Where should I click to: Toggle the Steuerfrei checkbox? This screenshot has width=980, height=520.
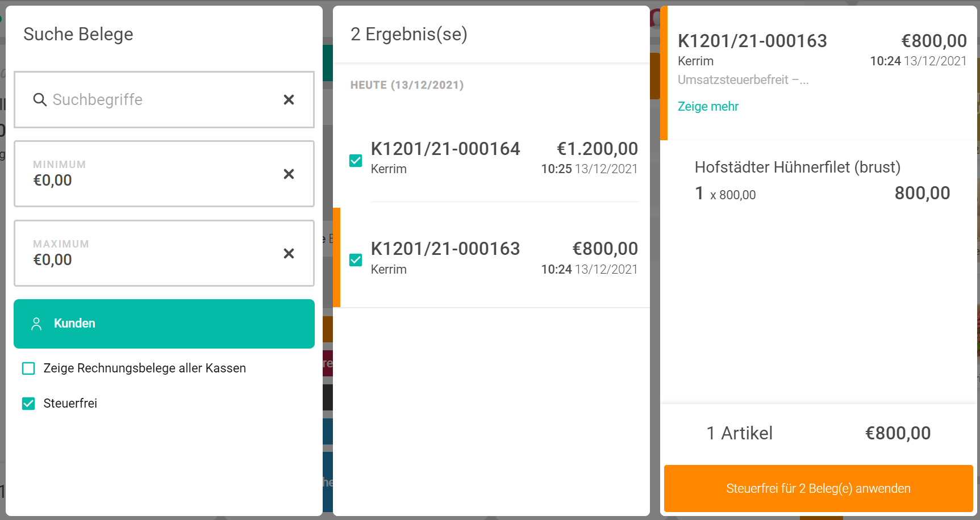(28, 404)
